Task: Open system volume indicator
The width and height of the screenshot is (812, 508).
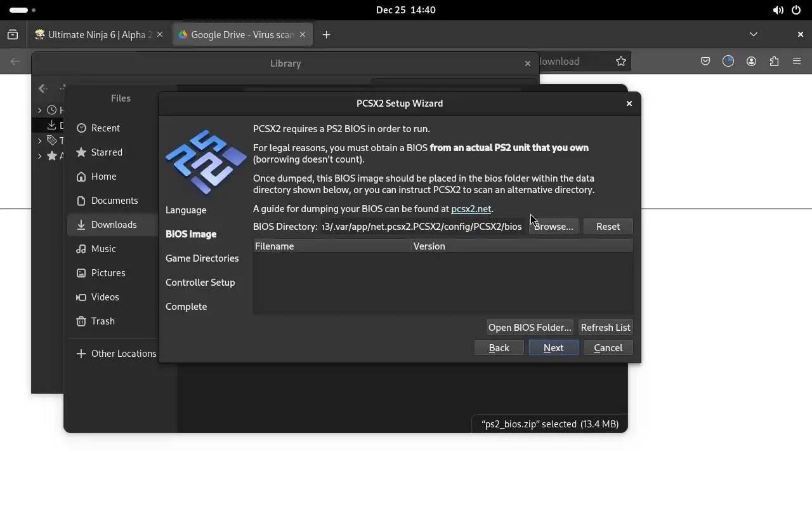Action: [778, 10]
